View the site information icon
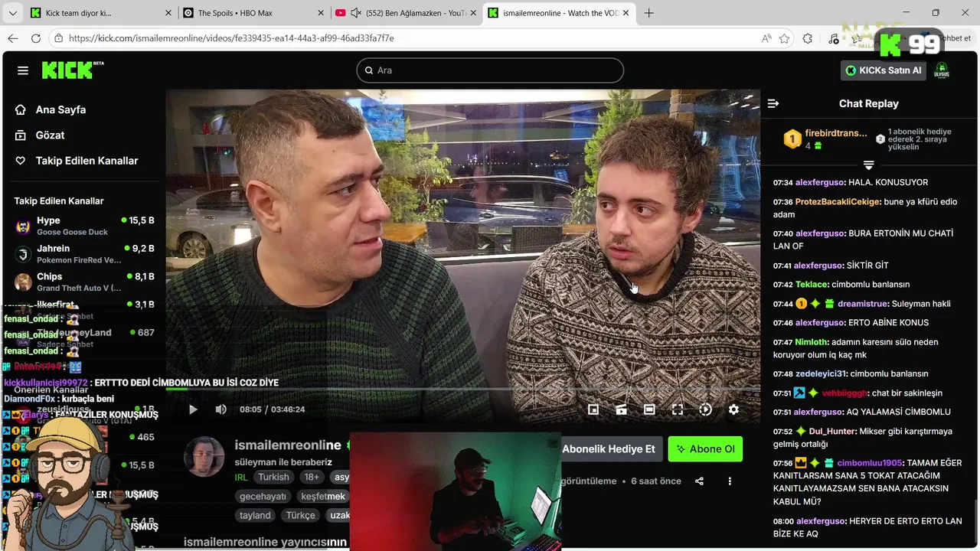The image size is (980, 551). pos(58,38)
